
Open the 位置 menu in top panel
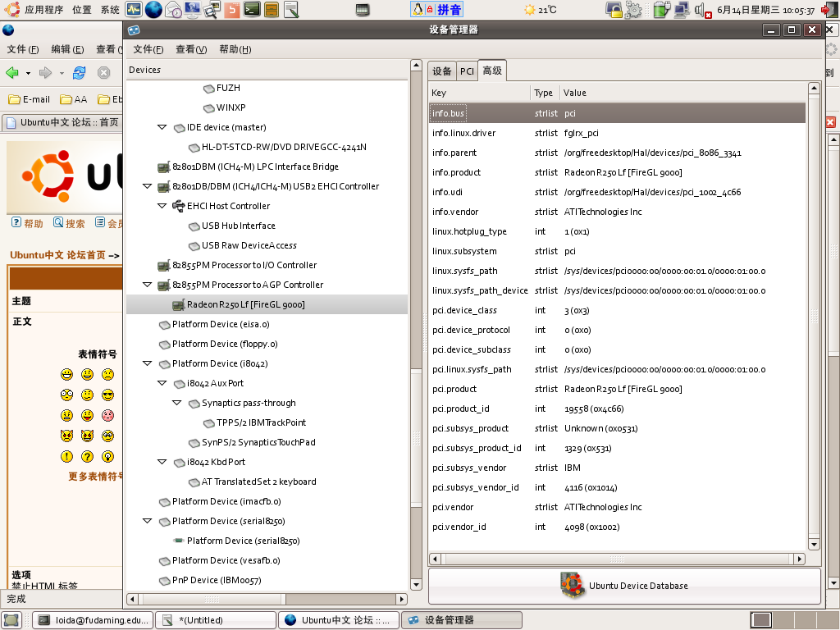click(x=82, y=10)
